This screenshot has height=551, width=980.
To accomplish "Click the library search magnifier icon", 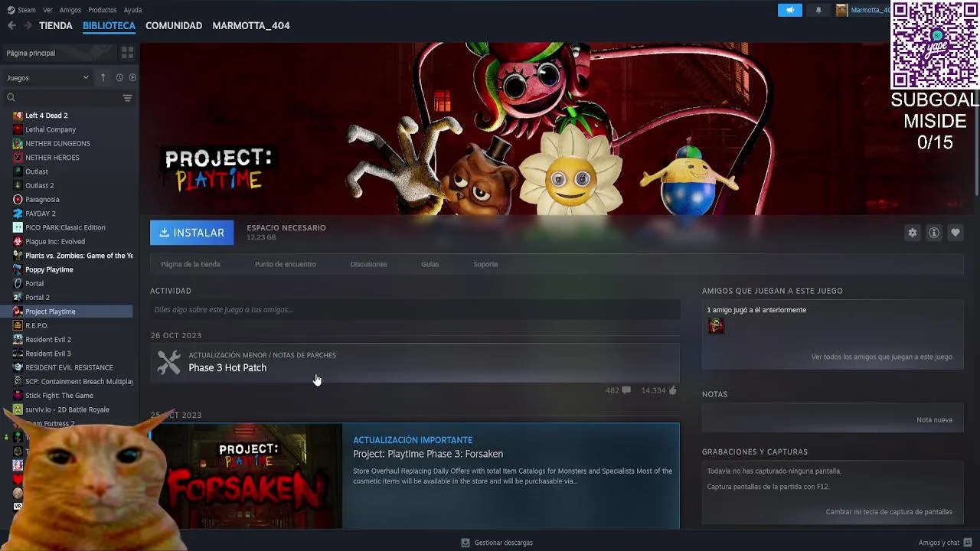I will pyautogui.click(x=11, y=97).
